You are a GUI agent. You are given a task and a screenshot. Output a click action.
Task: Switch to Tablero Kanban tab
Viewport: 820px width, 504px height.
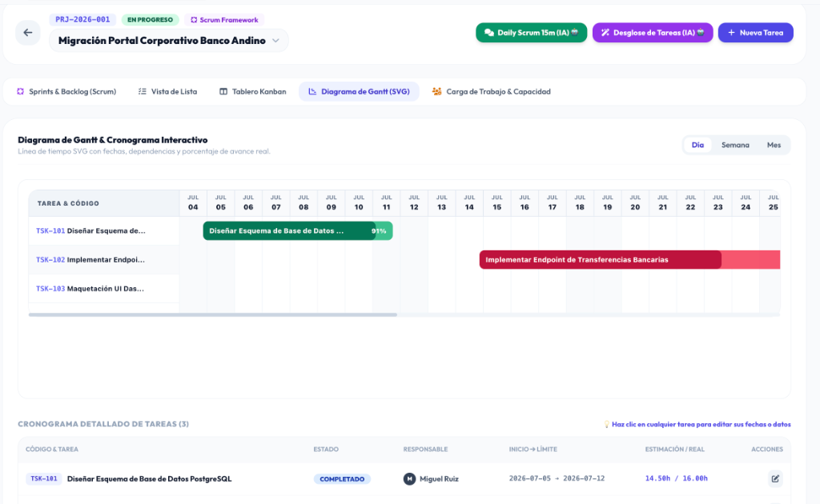pyautogui.click(x=252, y=91)
